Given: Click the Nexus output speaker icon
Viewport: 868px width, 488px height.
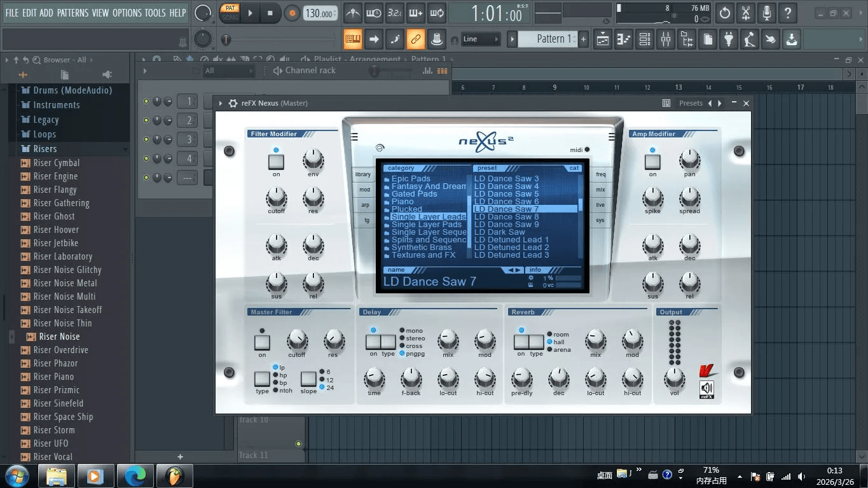Looking at the screenshot, I should (707, 389).
